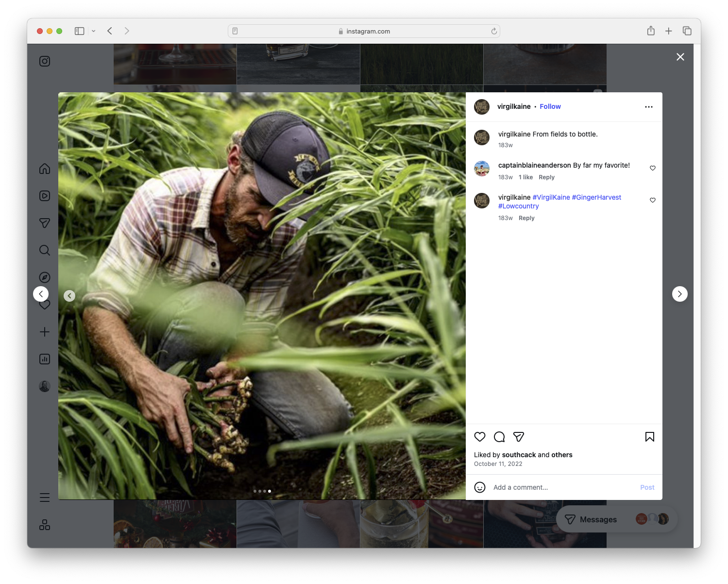Viewport: 728px width, 584px height.
Task: Open the emoji picker in comment box
Action: [480, 487]
